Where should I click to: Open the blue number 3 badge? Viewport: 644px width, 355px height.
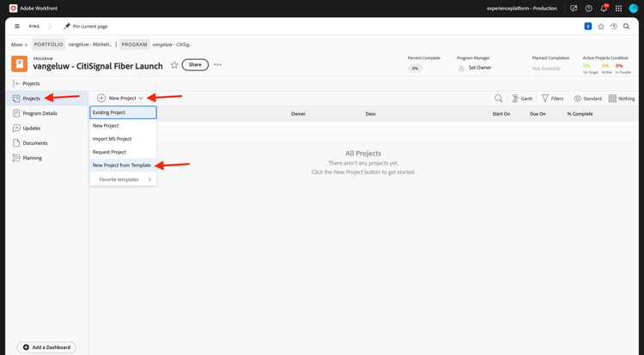tap(587, 27)
